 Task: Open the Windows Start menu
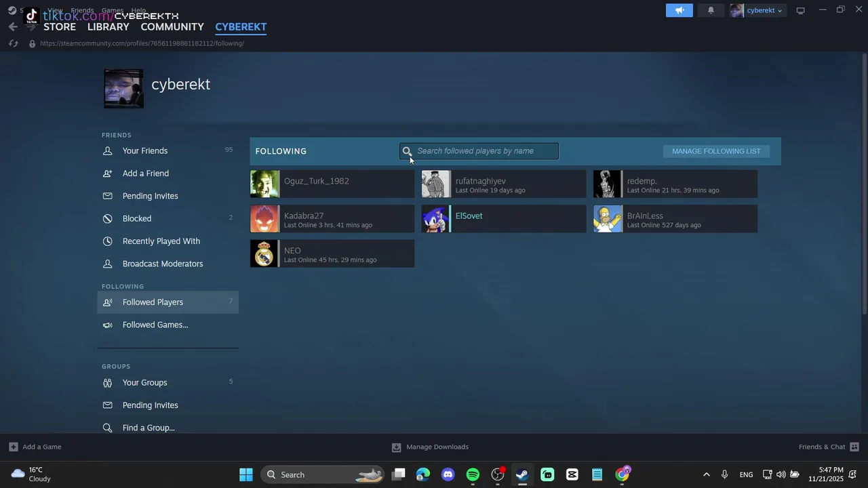pyautogui.click(x=246, y=474)
